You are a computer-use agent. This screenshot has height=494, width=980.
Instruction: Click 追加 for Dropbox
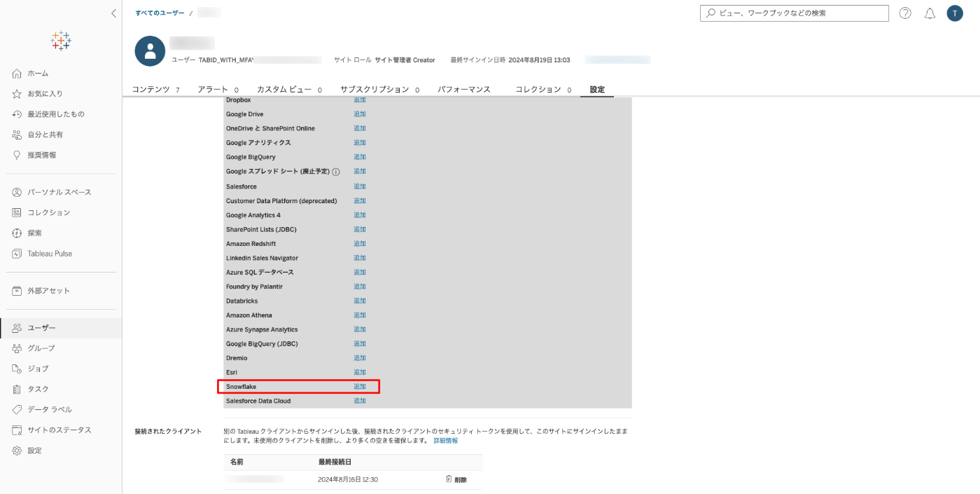click(x=360, y=100)
